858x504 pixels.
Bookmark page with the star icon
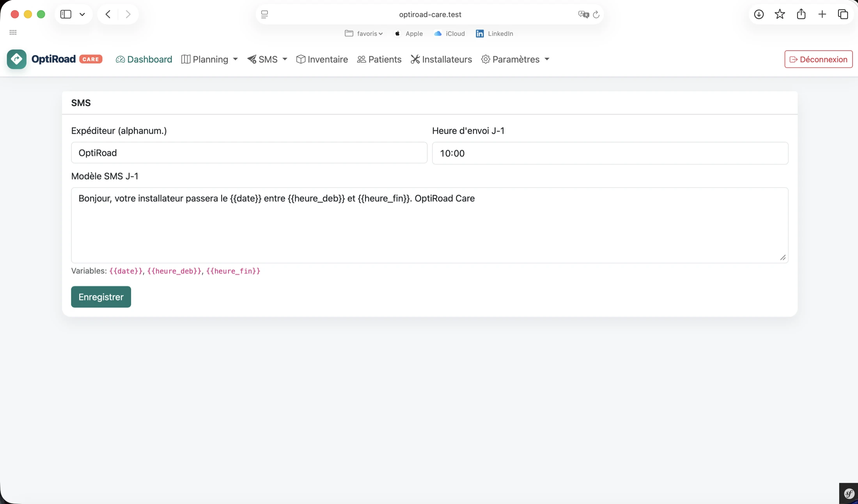(x=780, y=14)
